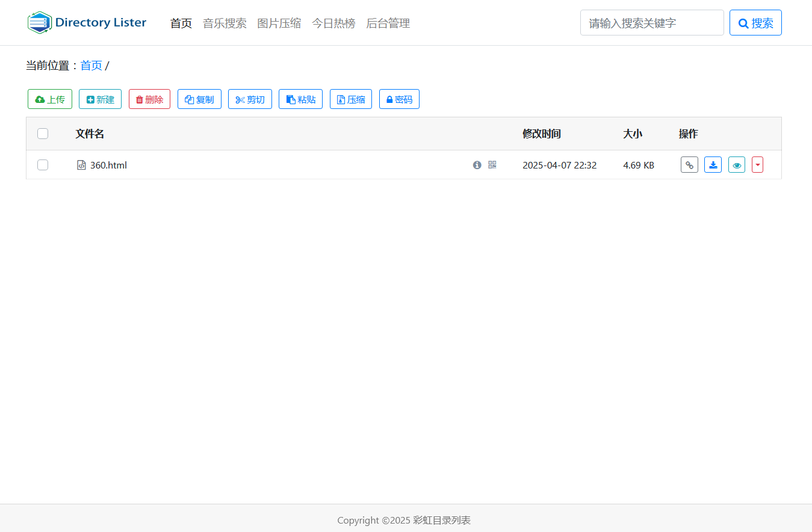Expand red dropdown arrow for 360.html
This screenshot has width=812, height=532.
point(757,165)
